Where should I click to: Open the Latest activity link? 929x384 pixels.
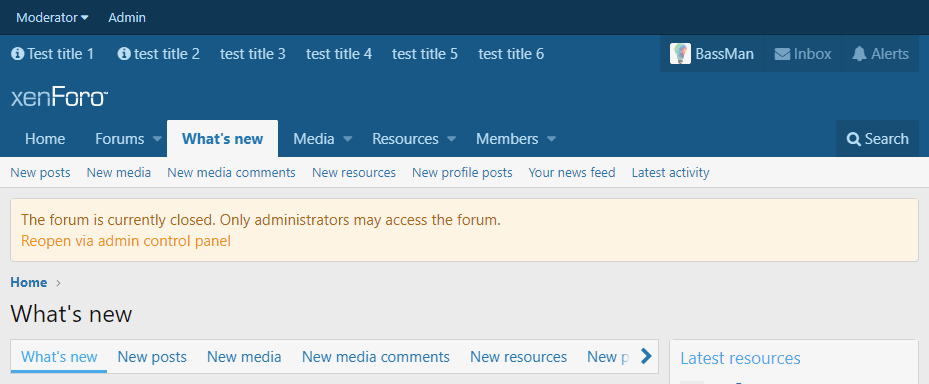[670, 172]
